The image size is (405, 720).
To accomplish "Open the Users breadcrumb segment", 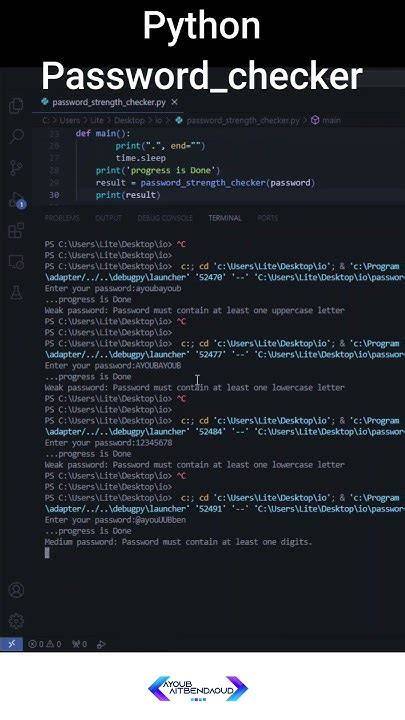I will (70, 120).
